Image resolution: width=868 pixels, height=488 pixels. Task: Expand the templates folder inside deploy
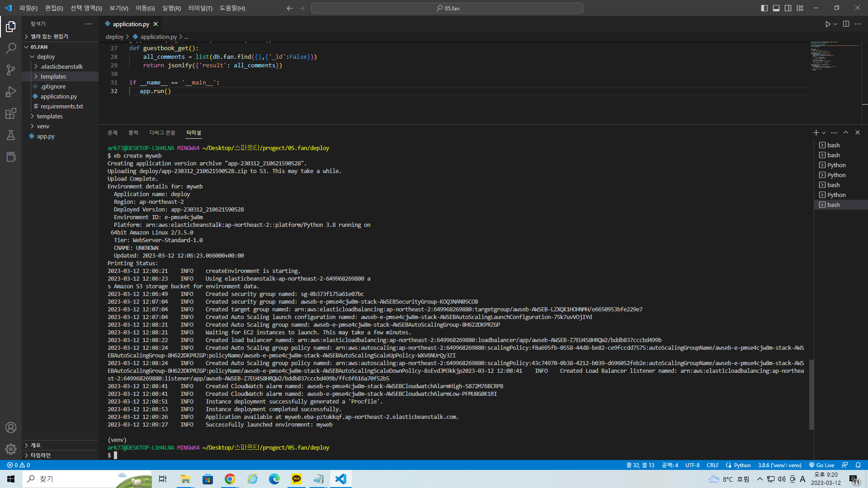click(36, 77)
